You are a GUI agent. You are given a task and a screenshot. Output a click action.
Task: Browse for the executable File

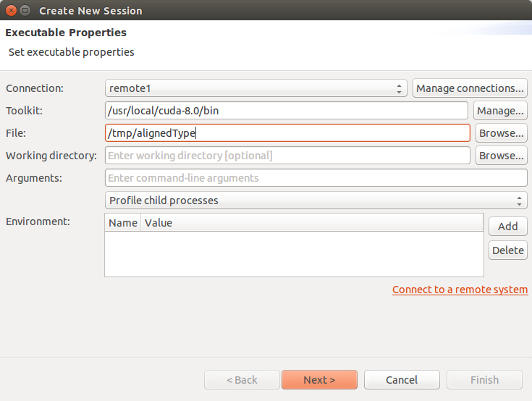[501, 133]
